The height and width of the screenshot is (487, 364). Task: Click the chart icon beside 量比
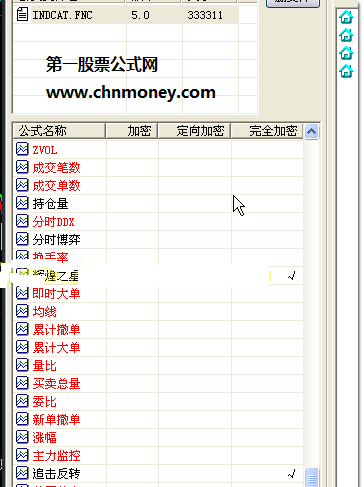coord(22,365)
